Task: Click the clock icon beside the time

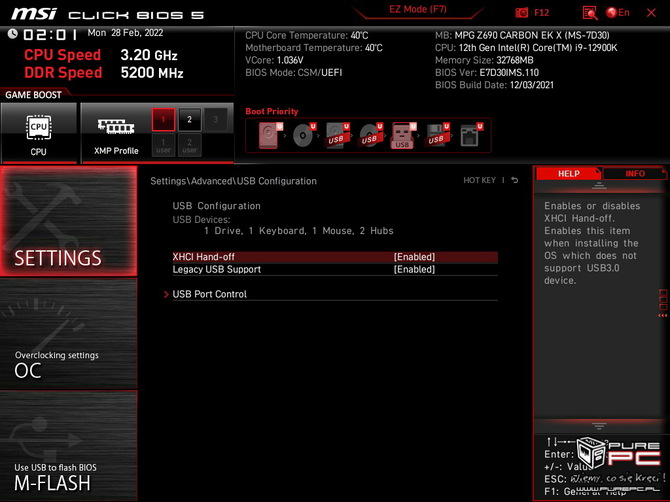Action: tap(12, 33)
